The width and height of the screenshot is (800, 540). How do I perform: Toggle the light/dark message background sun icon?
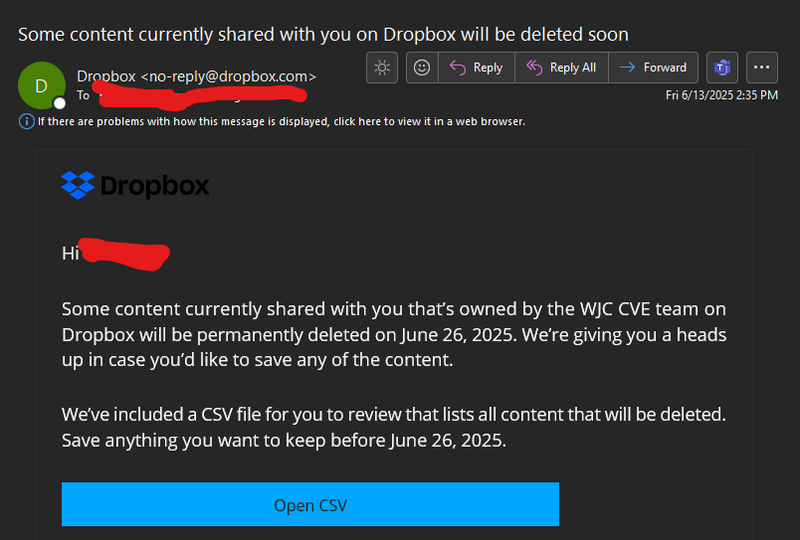[381, 68]
